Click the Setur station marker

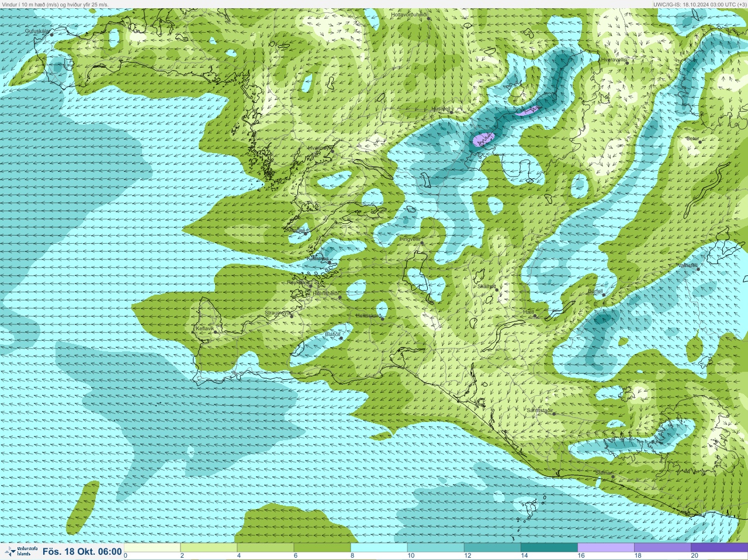click(700, 141)
